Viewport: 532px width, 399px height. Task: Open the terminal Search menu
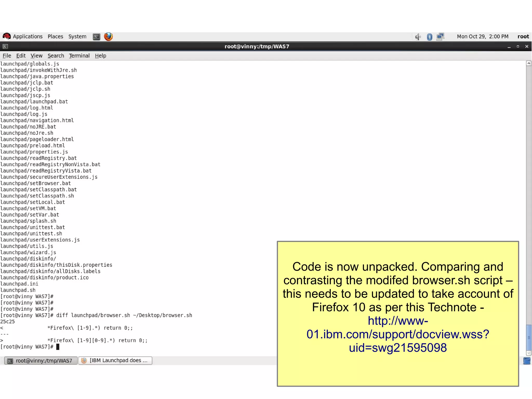(56, 56)
